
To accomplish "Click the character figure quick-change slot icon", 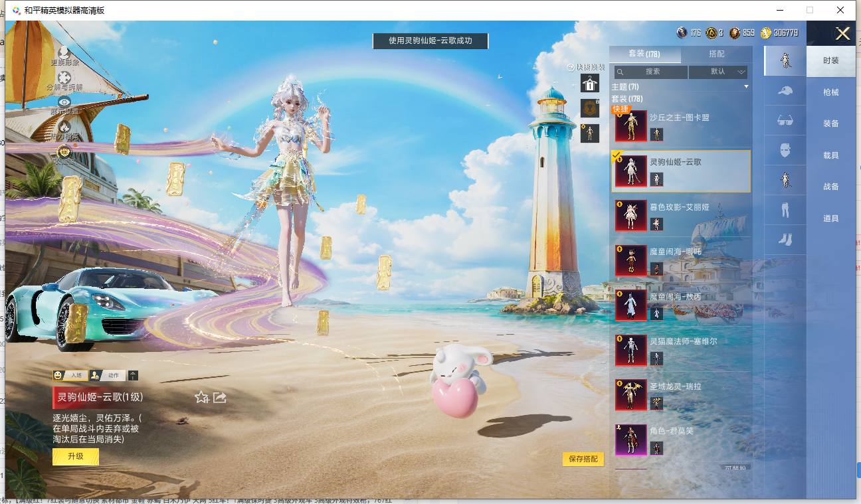I will [x=590, y=133].
